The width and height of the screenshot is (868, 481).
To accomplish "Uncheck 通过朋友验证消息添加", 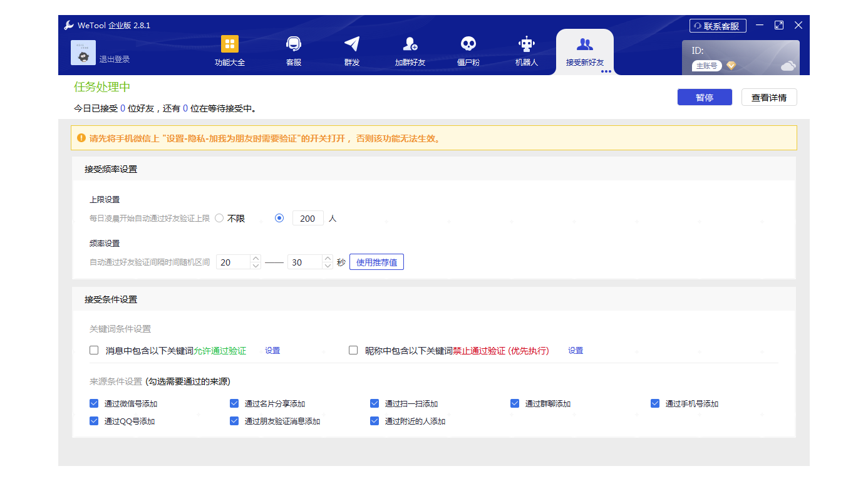I will 234,421.
